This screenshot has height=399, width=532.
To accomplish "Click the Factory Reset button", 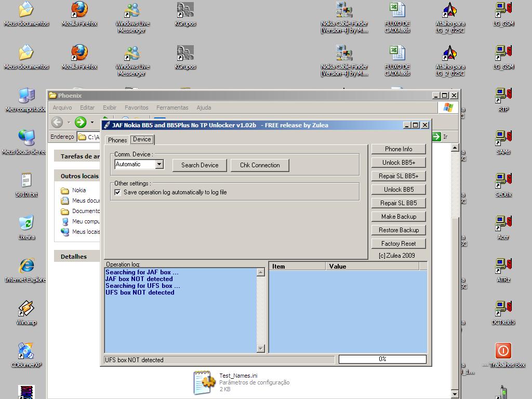I will click(x=398, y=244).
